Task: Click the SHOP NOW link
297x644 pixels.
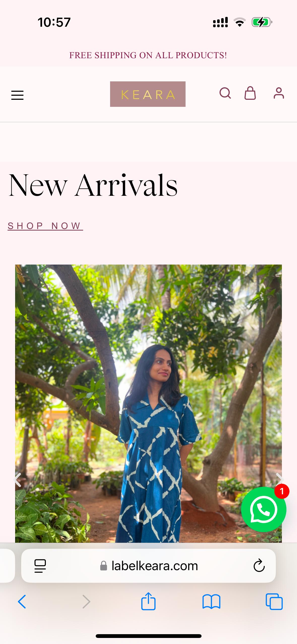Action: click(45, 226)
